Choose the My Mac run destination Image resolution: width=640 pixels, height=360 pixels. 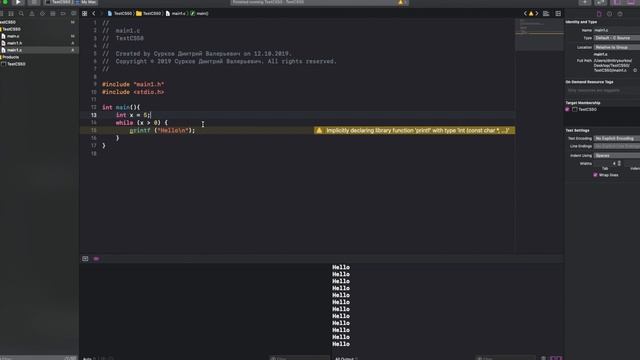pyautogui.click(x=87, y=2)
